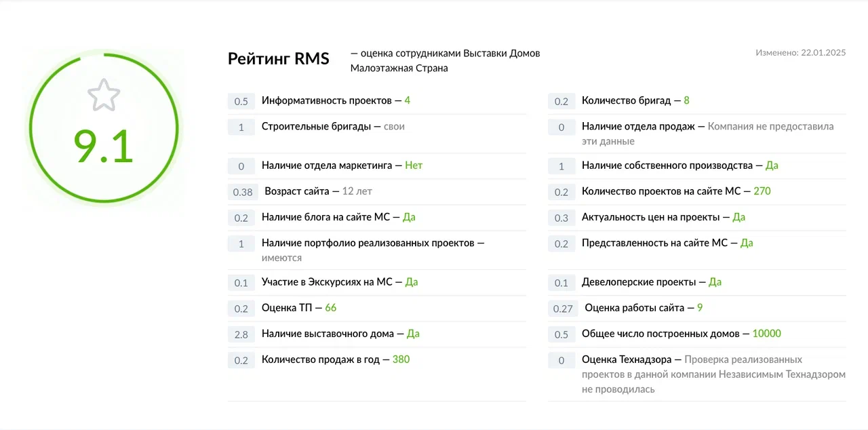Click the star icon above the 9.1 score

(x=104, y=95)
